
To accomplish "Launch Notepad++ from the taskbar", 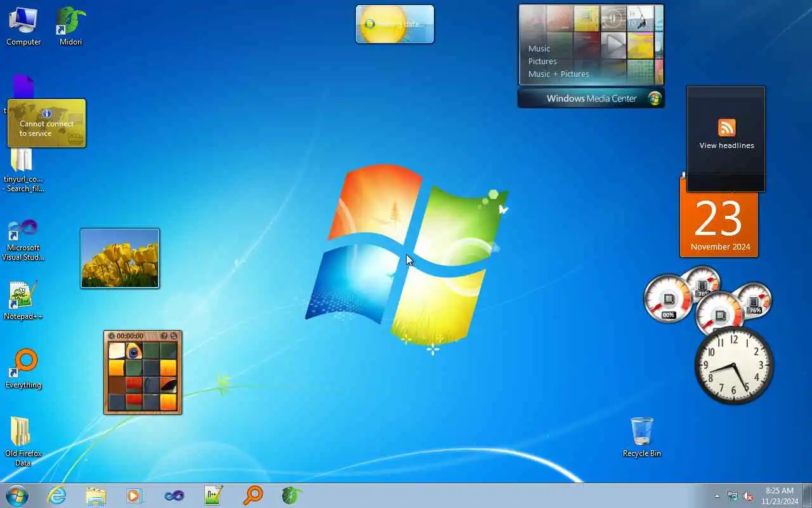I will 214,495.
